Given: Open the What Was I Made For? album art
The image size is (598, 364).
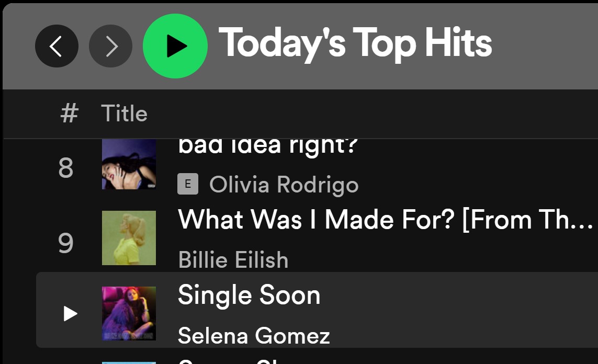Looking at the screenshot, I should click(x=129, y=238).
